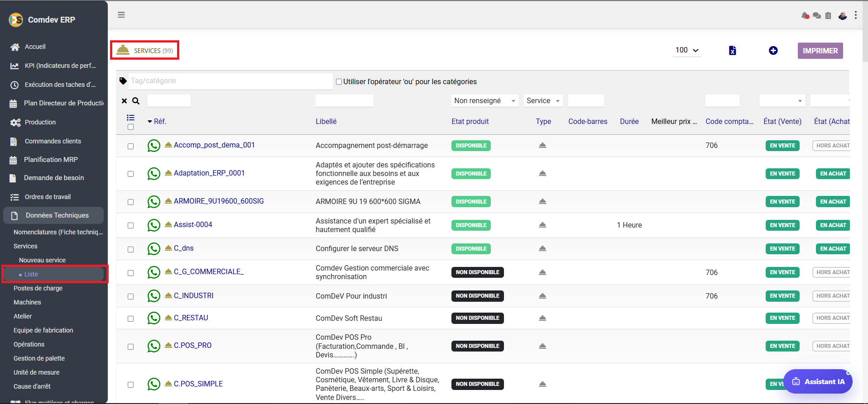Screen dimensions: 868x404
Task: Select checkbox for ARMOIRE_9U19600_600SIG row
Action: 130,202
